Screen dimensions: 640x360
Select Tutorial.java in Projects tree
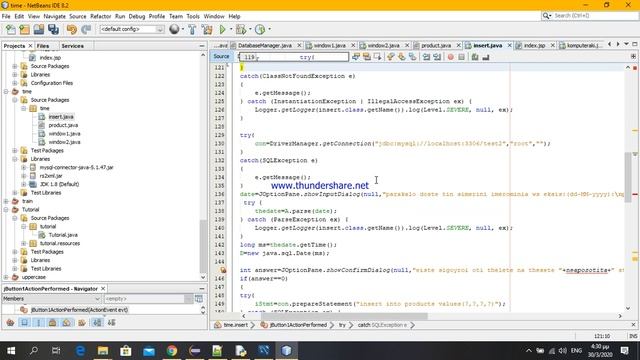pyautogui.click(x=63, y=235)
